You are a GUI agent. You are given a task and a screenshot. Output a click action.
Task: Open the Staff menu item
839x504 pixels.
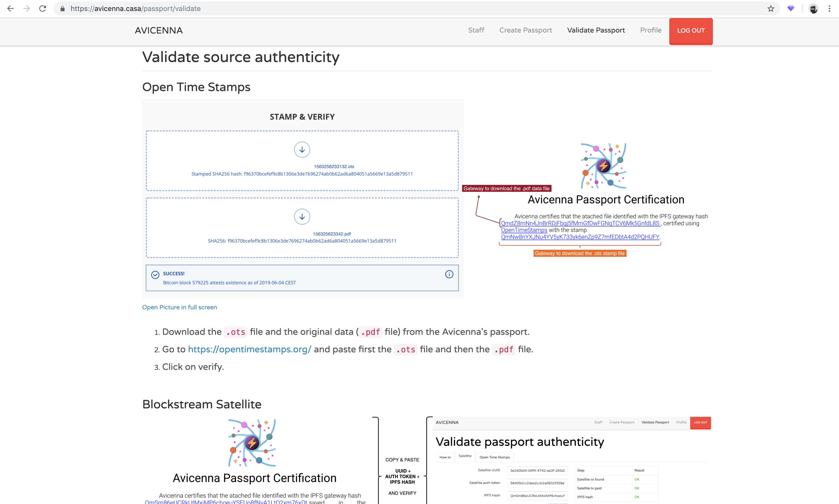476,30
